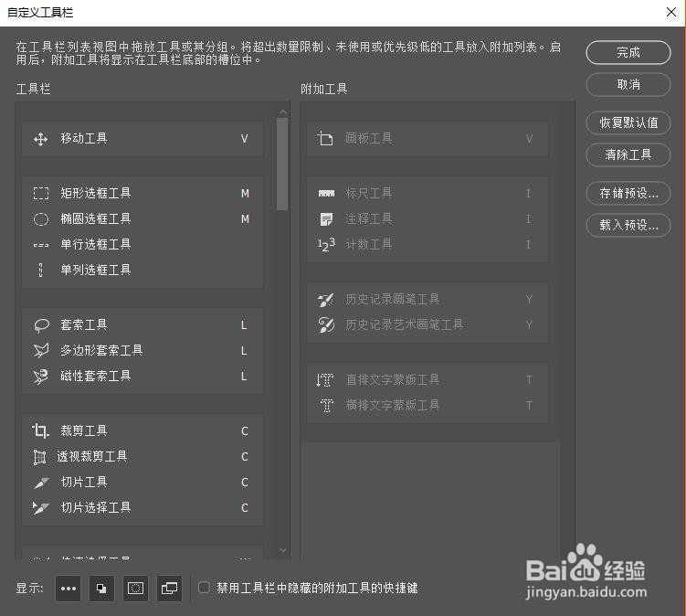The height and width of the screenshot is (616, 686).
Task: Click the Note tool icon (注释工具)
Action: click(x=326, y=219)
